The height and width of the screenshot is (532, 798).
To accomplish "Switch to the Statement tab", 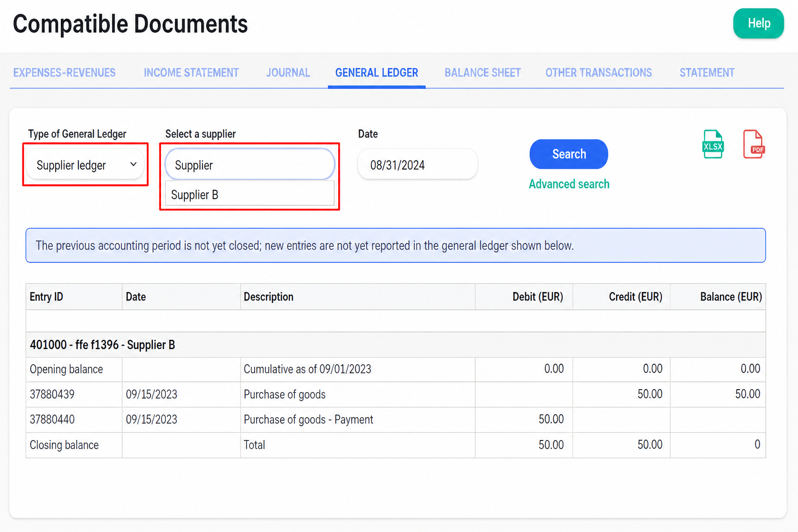I will tap(707, 73).
